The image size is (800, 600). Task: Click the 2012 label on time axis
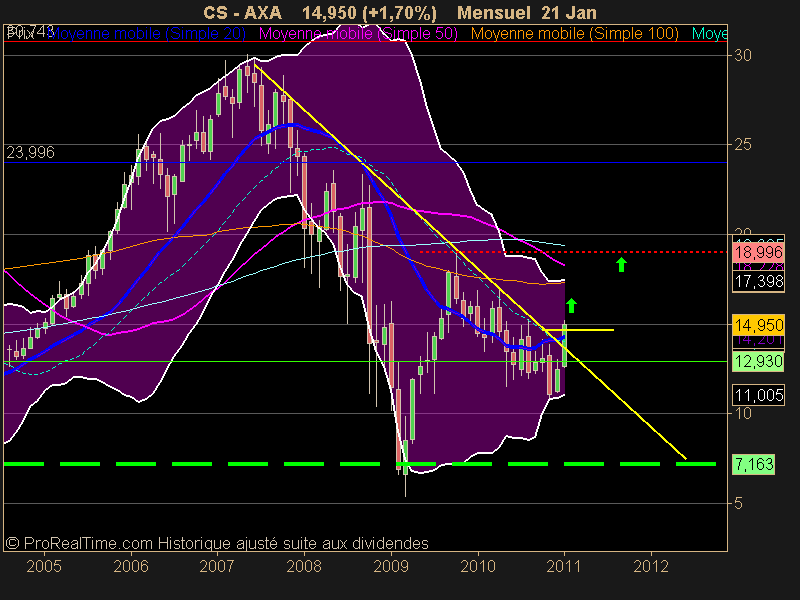[x=651, y=566]
